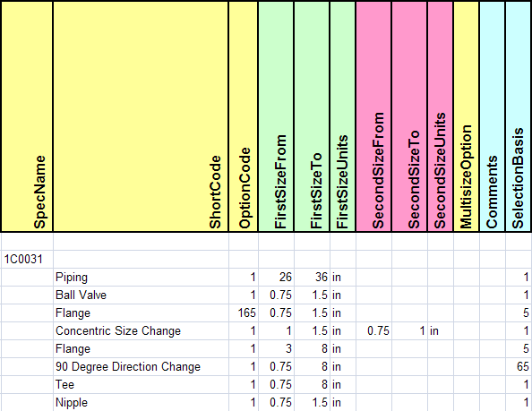Click FirstSizeUnits 'in' in Nipple row
Image resolution: width=532 pixels, height=411 pixels.
point(343,403)
